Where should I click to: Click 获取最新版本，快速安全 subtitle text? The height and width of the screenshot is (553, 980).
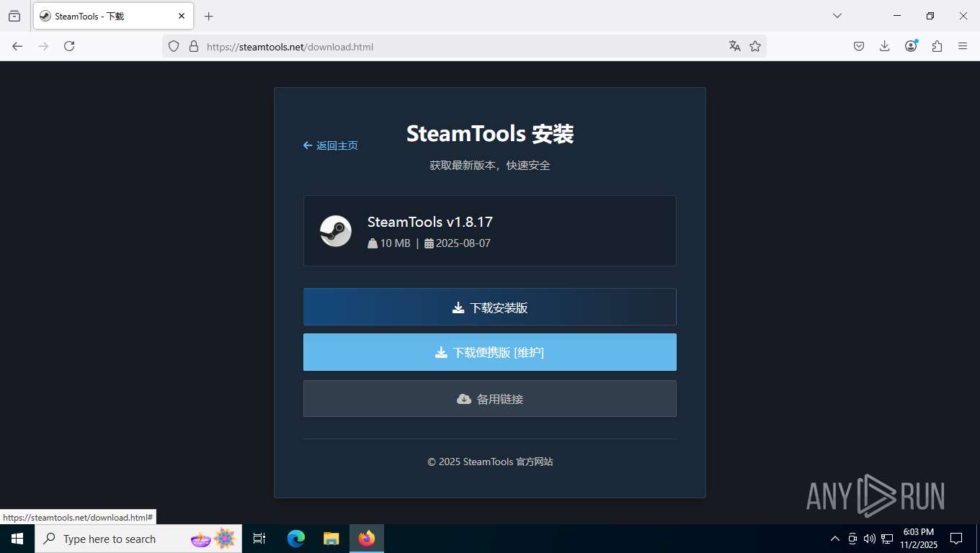490,165
